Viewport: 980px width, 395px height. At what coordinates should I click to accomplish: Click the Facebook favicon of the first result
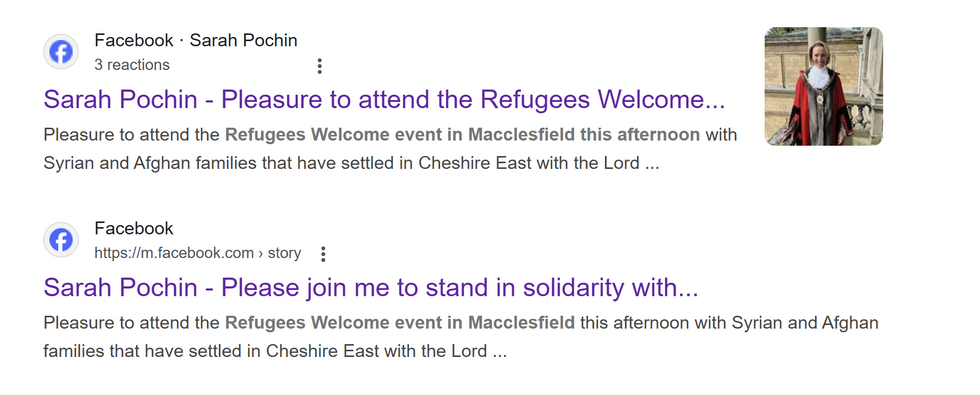click(x=61, y=52)
